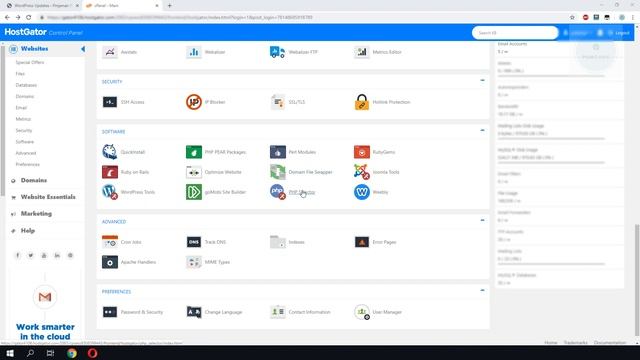The height and width of the screenshot is (360, 640).
Task: Open the Facebook social icon
Action: click(18, 256)
